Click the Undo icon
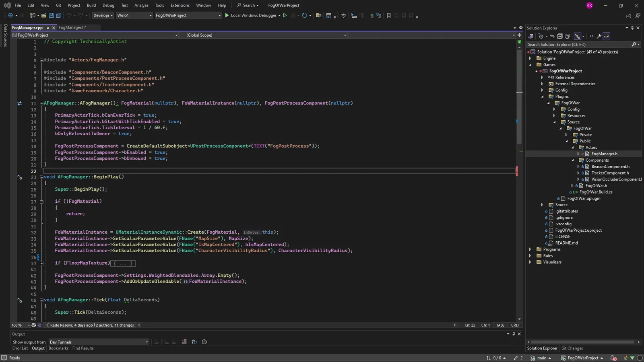644x362 pixels. (68, 15)
